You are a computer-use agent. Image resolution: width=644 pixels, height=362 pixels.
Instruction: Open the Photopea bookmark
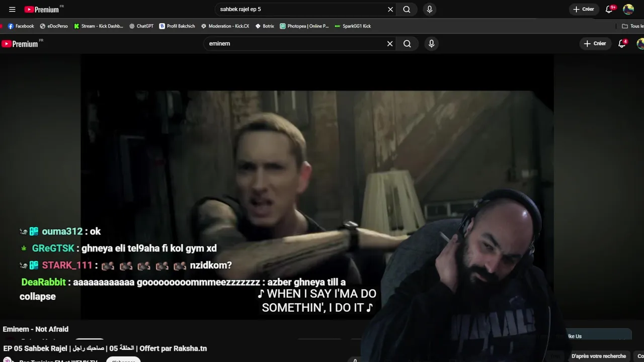coord(304,26)
